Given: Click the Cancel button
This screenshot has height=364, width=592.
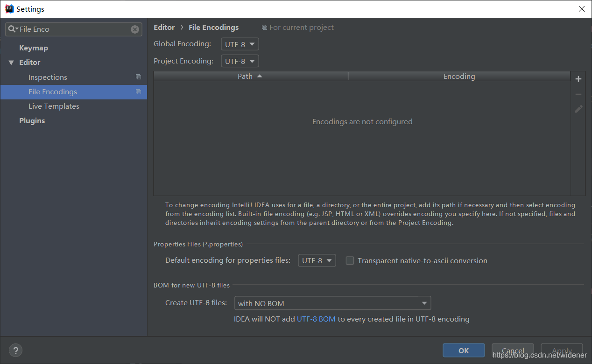Looking at the screenshot, I should point(513,350).
